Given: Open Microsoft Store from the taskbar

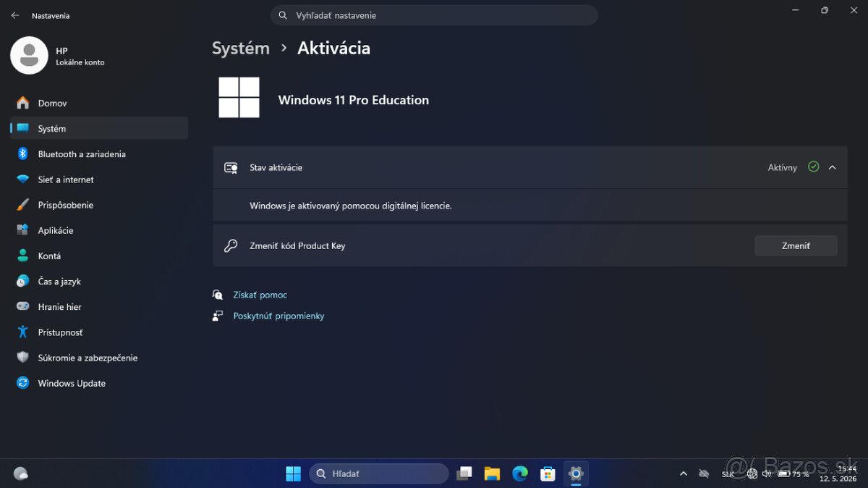Looking at the screenshot, I should point(548,474).
